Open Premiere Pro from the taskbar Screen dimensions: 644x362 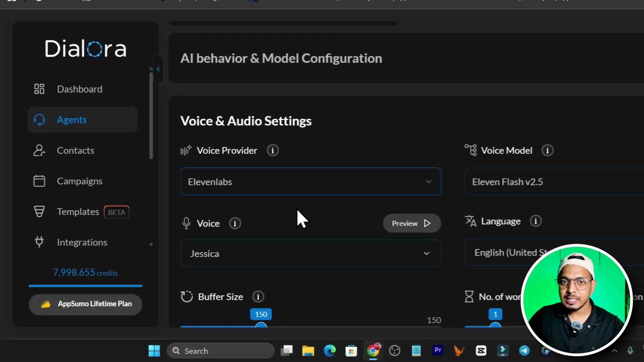438,351
